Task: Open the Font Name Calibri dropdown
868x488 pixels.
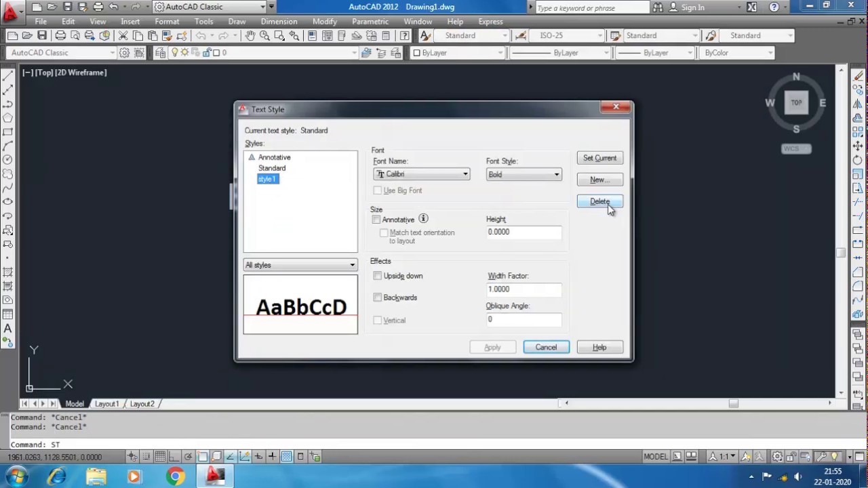Action: click(422, 174)
